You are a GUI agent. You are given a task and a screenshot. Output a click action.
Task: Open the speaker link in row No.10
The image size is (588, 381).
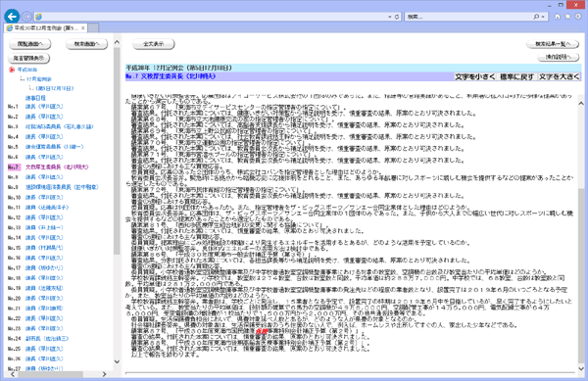pos(44,198)
